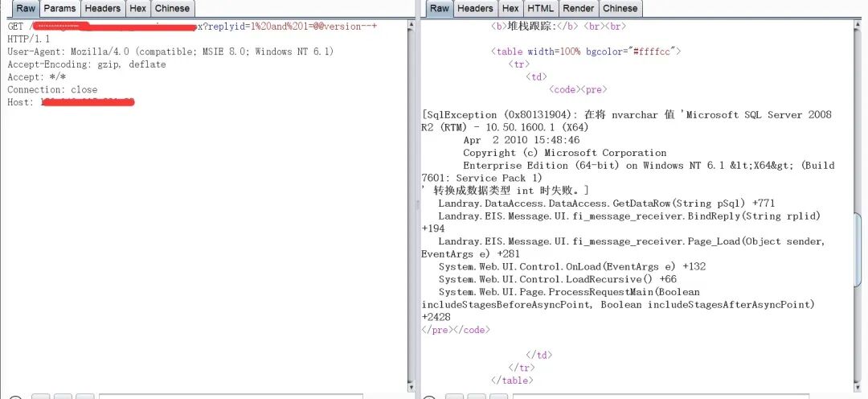Click the User-Agent header line
This screenshot has height=399, width=868.
(170, 51)
